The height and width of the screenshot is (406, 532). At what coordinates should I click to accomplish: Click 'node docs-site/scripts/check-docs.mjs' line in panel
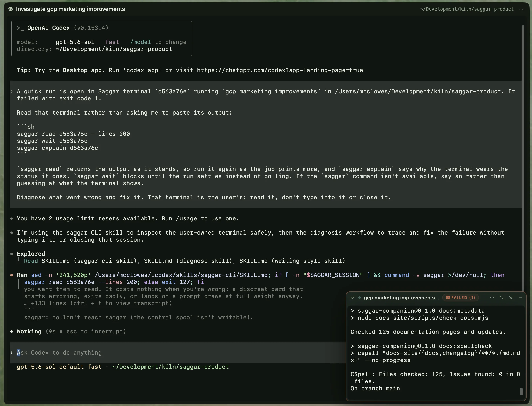423,318
